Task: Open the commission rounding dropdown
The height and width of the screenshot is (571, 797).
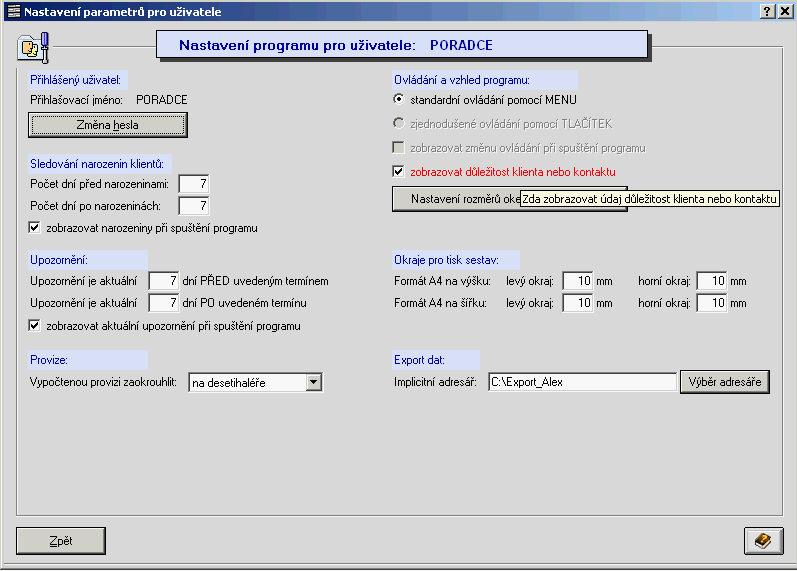Action: (313, 382)
